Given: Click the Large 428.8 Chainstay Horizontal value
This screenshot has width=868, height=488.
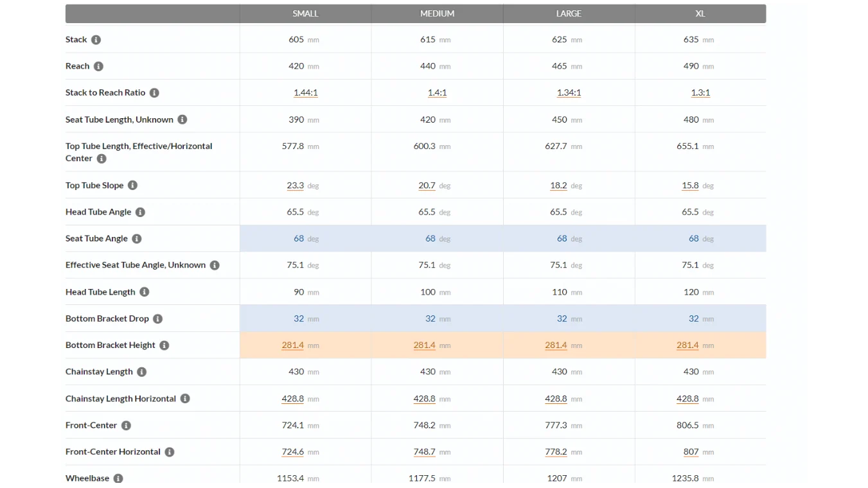Looking at the screenshot, I should coord(556,399).
